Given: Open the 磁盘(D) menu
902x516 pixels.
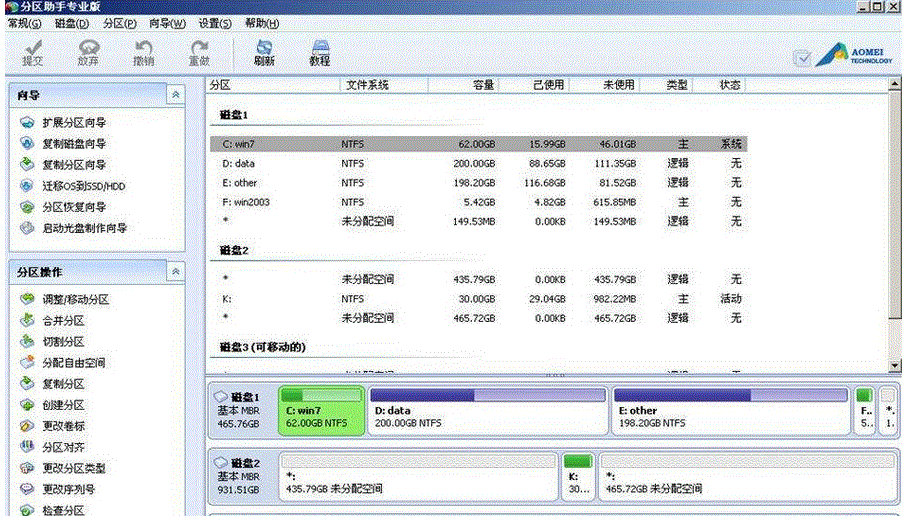Looking at the screenshot, I should 71,23.
